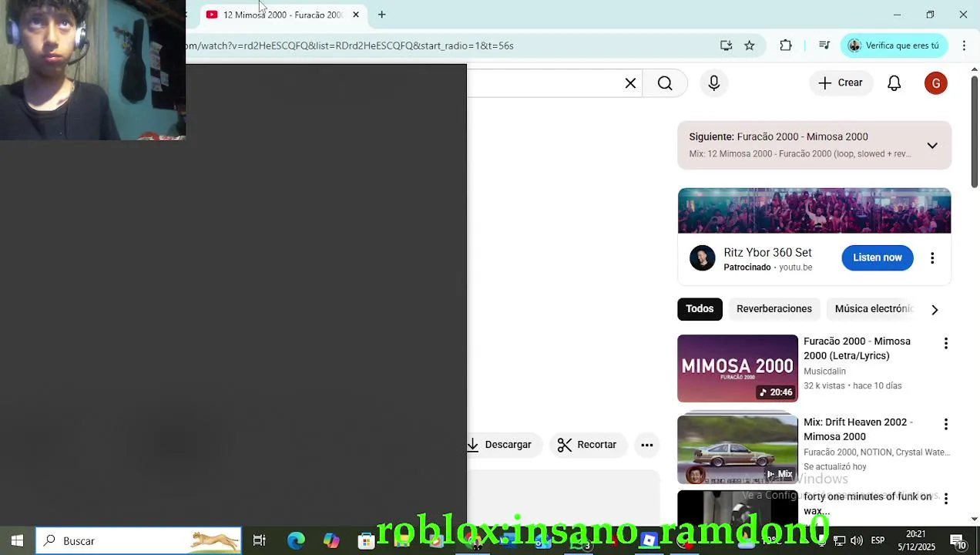Start voice search with the microphone

tap(714, 83)
